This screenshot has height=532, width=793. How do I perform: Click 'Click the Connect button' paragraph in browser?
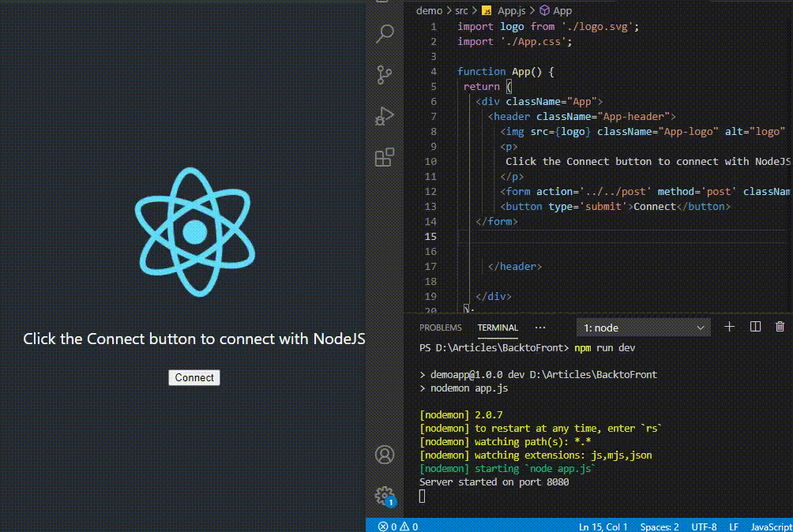194,339
